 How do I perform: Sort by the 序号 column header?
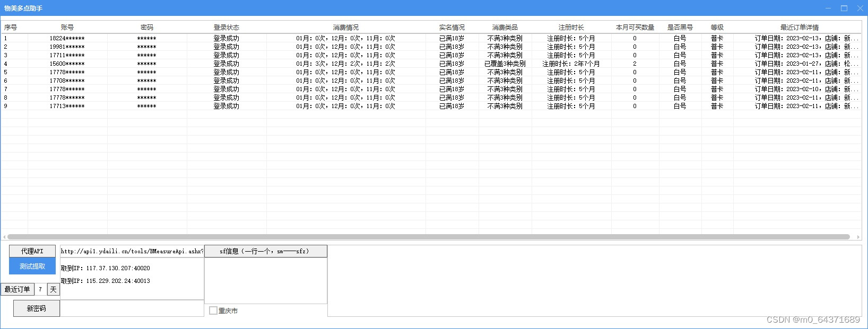[11, 28]
